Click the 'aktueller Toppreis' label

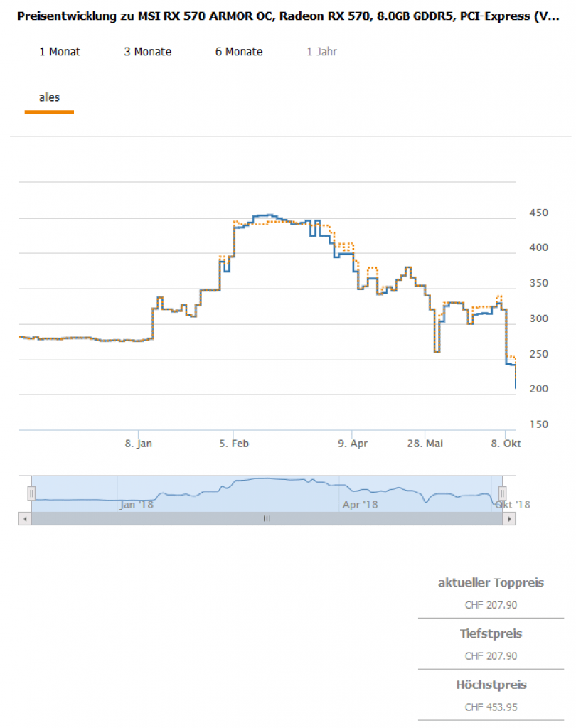click(x=491, y=582)
